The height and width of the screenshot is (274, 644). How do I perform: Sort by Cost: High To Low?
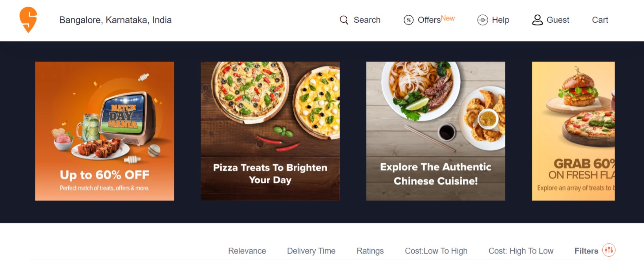[521, 251]
